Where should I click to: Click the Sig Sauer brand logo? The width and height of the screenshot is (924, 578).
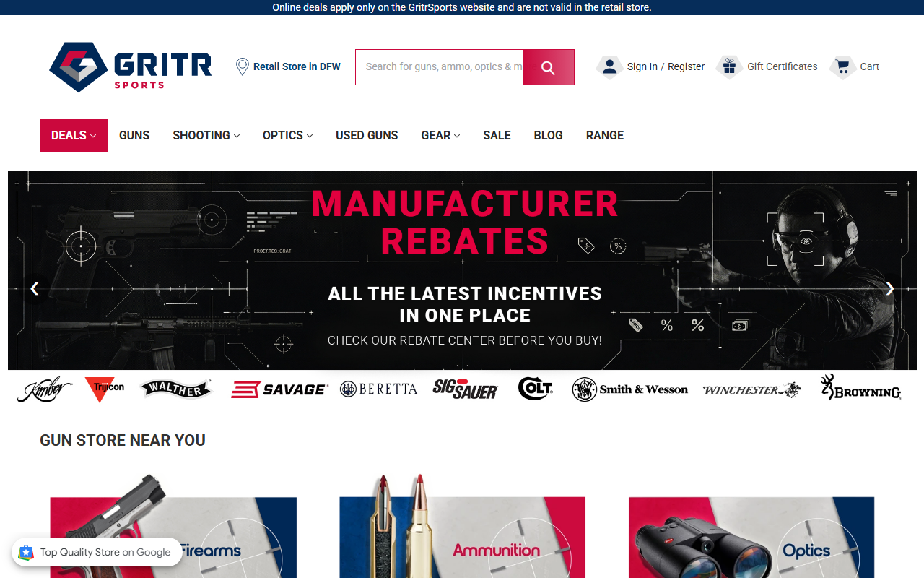(465, 389)
